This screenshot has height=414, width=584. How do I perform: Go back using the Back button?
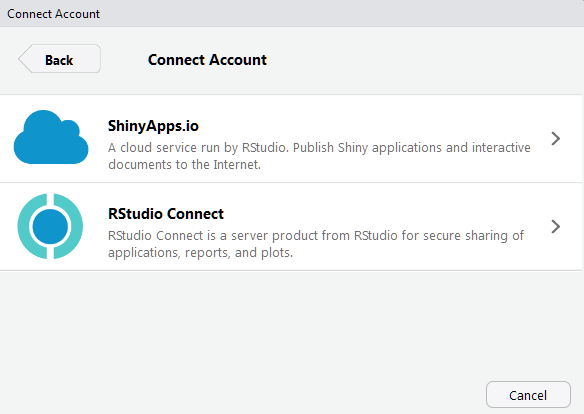point(60,59)
